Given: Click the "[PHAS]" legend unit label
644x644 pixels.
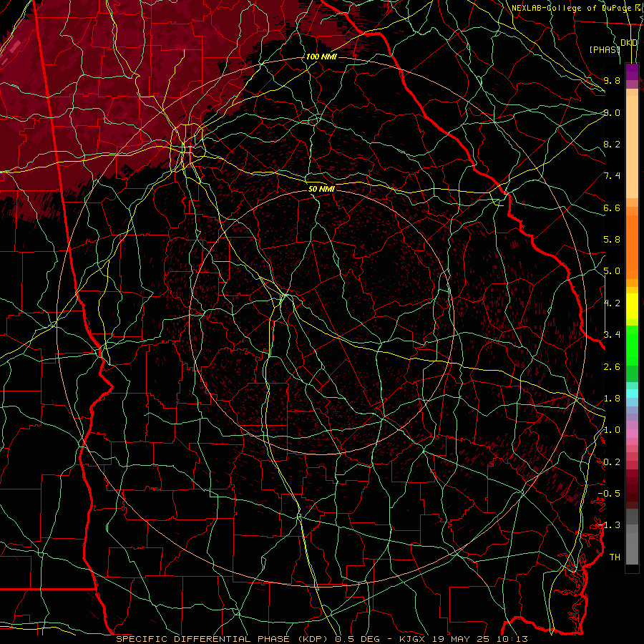Looking at the screenshot, I should (x=604, y=49).
